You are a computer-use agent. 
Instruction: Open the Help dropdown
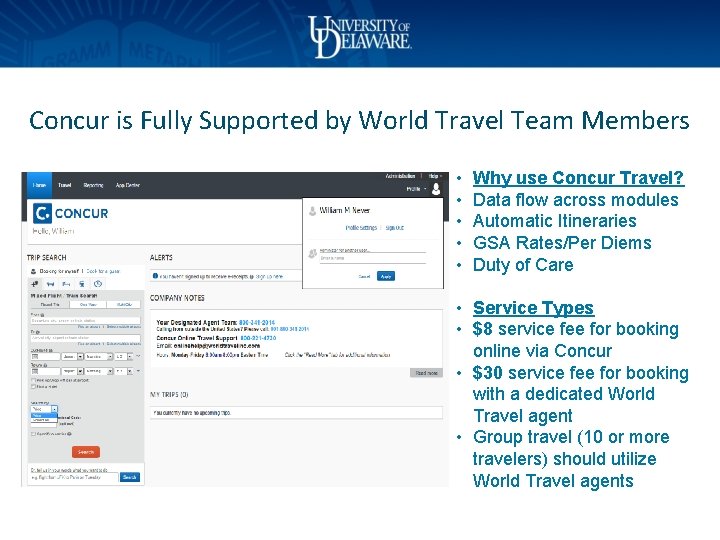[435, 176]
